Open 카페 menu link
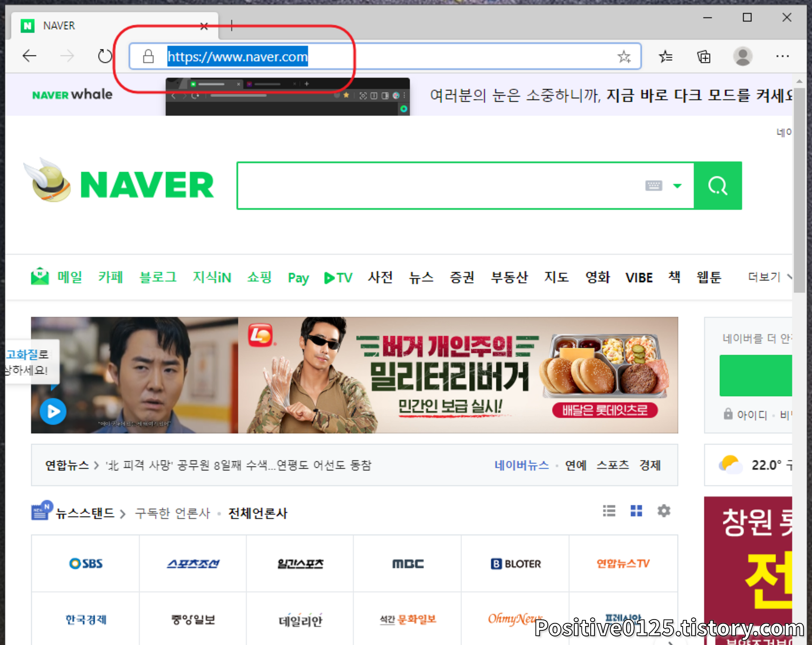 coord(110,277)
